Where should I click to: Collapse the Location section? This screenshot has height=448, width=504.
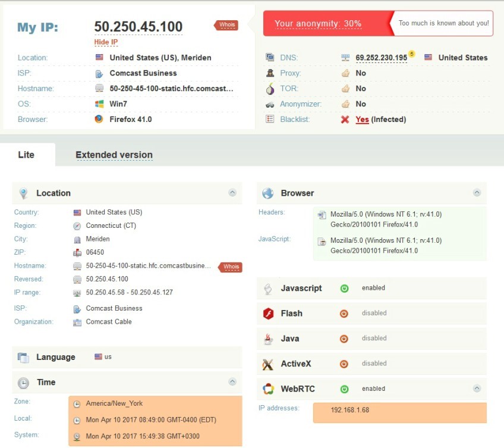click(232, 193)
